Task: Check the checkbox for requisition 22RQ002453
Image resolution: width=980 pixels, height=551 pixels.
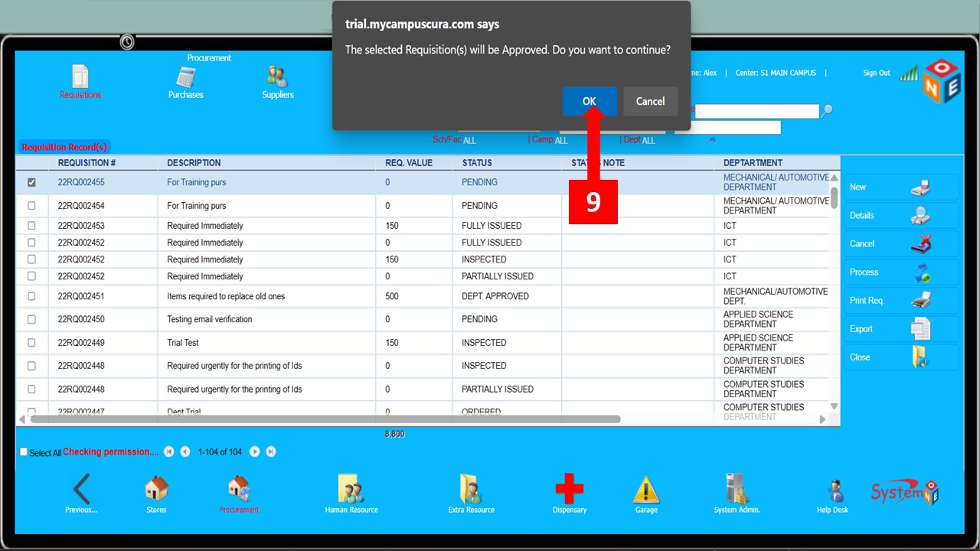Action: click(x=31, y=226)
